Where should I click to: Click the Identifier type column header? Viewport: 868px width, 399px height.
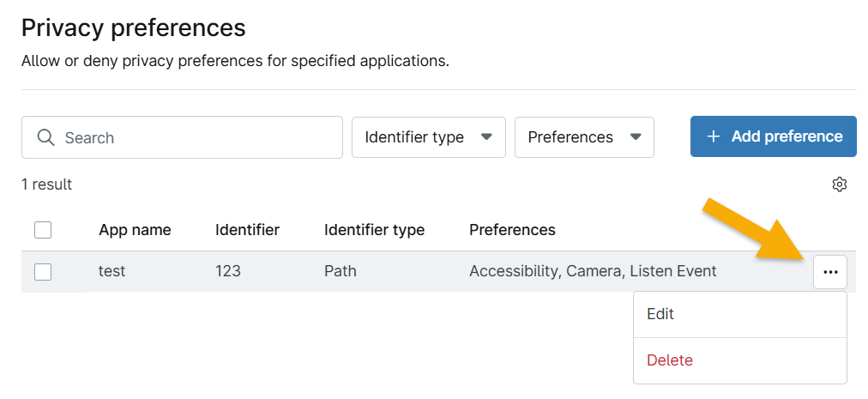point(374,230)
